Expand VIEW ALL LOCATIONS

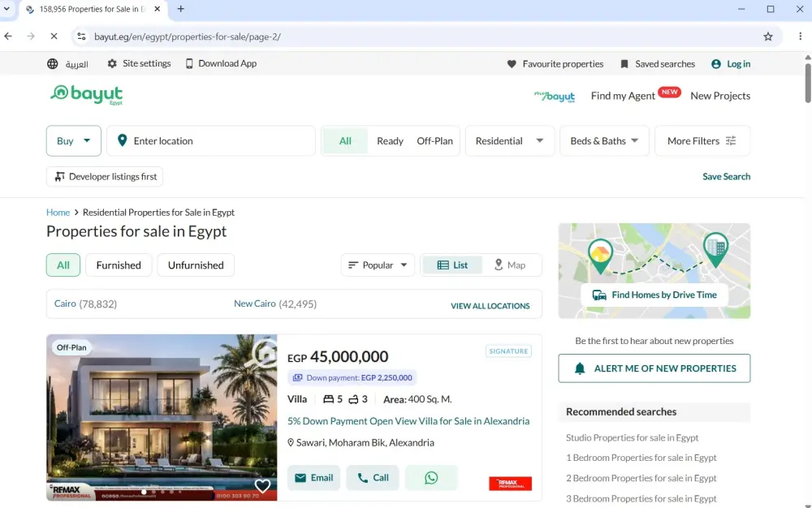(490, 306)
